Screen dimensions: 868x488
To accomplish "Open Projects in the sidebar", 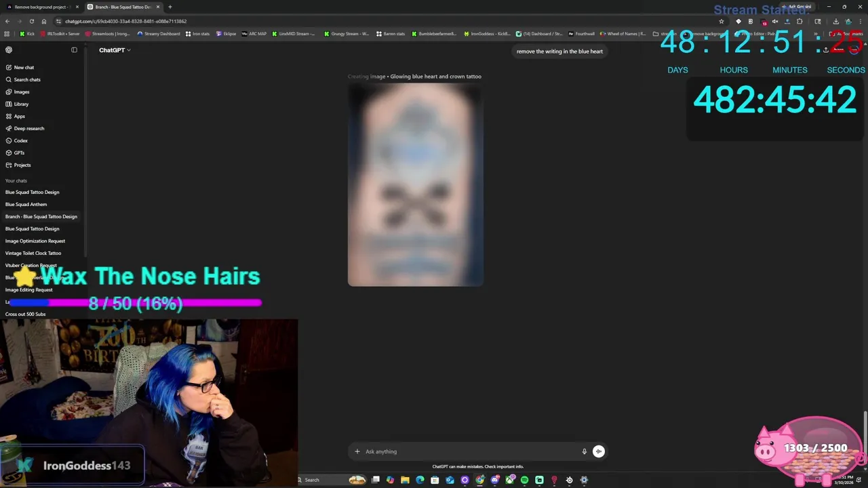I will [22, 165].
